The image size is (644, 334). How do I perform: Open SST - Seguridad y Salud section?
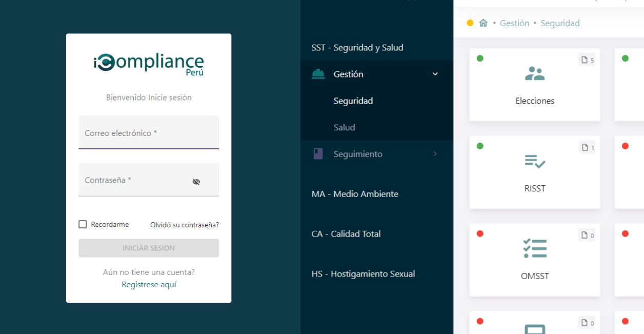click(357, 48)
